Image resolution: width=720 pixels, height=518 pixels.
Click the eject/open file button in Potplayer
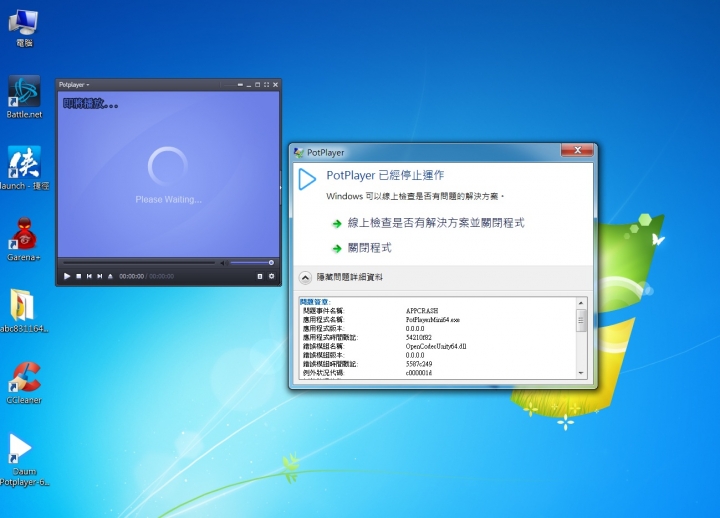[x=110, y=276]
